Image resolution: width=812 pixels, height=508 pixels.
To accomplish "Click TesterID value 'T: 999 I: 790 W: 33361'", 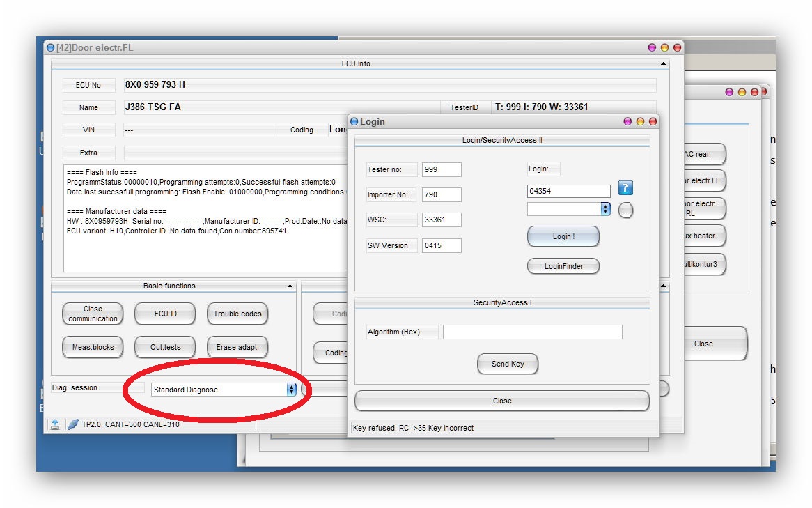I will click(541, 107).
